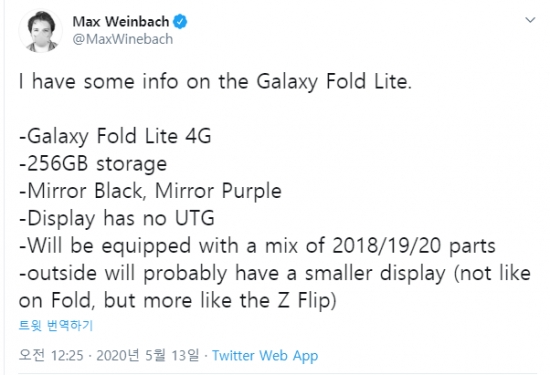
Task: Click the 오전 12:25 timestamp
Action: click(x=51, y=355)
